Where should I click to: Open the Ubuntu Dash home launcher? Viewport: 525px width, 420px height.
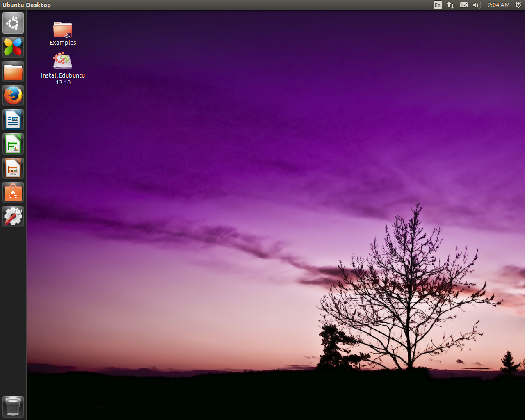13,23
